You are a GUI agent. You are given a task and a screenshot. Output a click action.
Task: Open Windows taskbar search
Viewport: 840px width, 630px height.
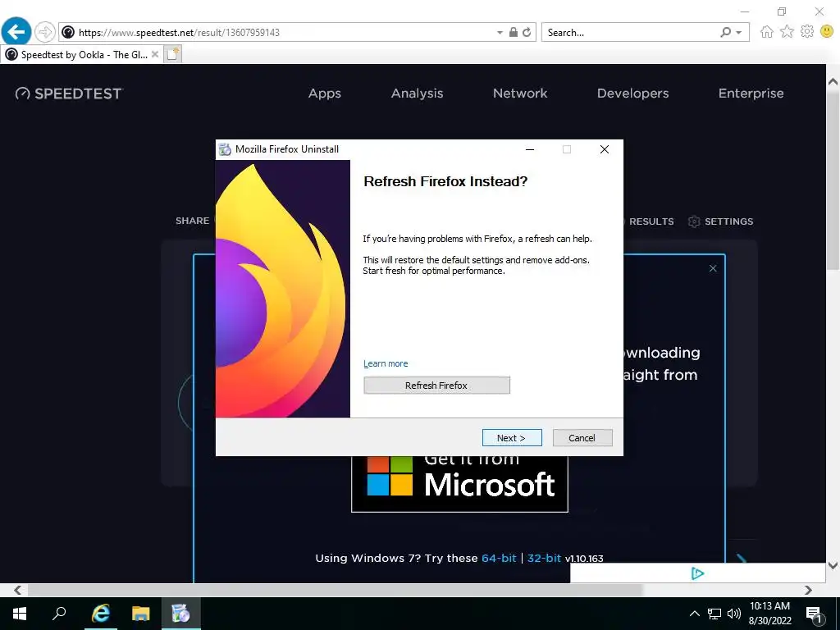coord(59,614)
